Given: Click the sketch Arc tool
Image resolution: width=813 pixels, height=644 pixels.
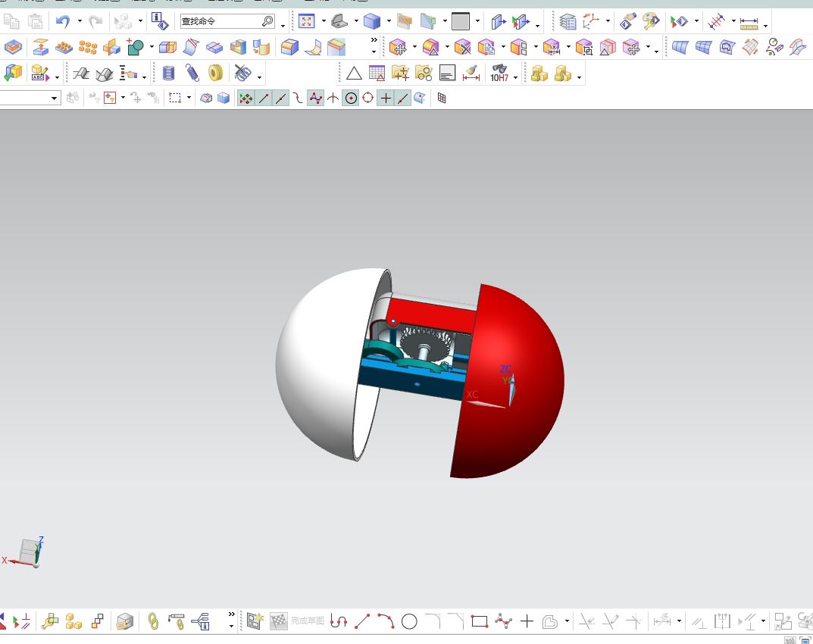Looking at the screenshot, I should 385,621.
